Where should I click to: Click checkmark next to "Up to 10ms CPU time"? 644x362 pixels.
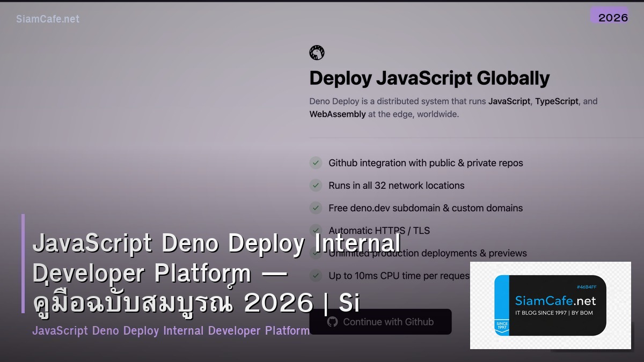[x=316, y=276]
